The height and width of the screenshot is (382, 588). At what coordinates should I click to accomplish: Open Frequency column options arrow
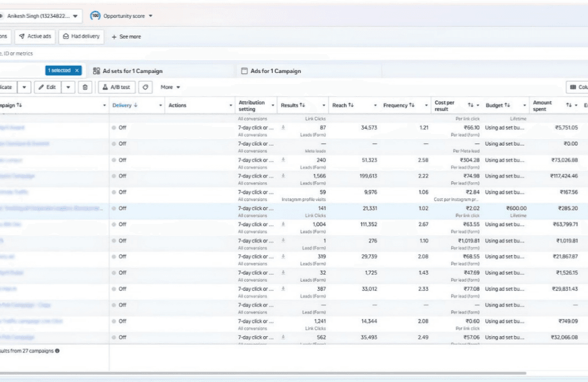coord(426,105)
